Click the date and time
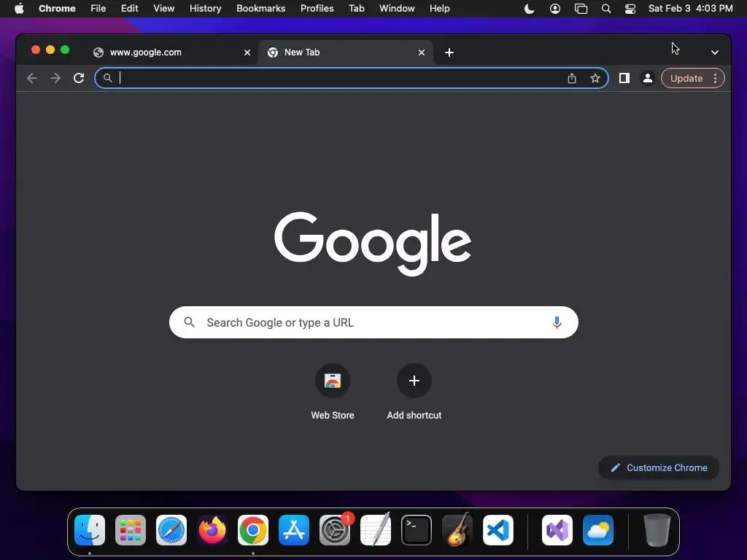747x560 pixels. point(690,9)
